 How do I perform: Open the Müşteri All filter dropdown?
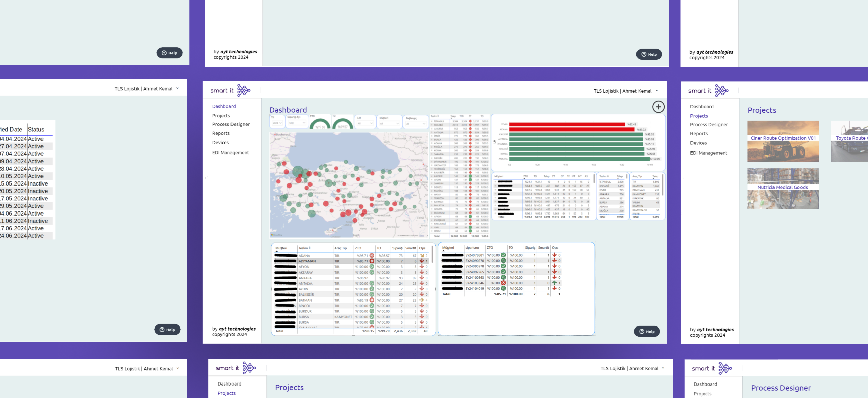click(389, 123)
